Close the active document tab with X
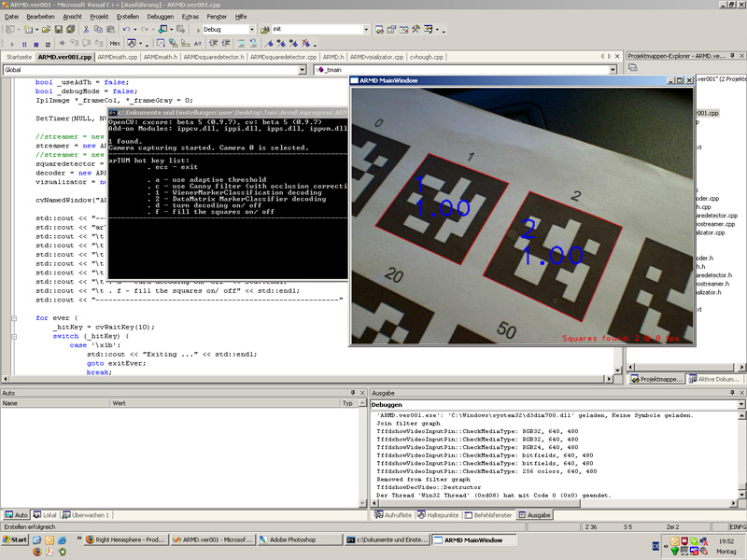 (x=617, y=57)
